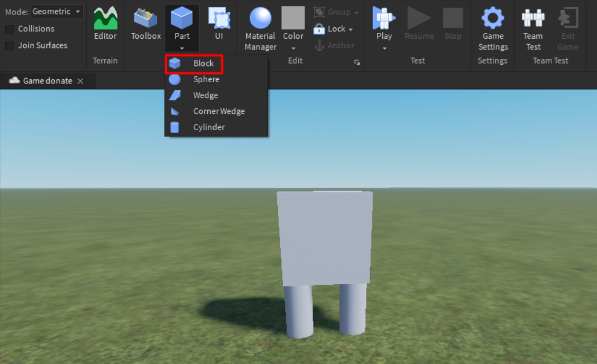Open the Group dropdown arrow
This screenshot has height=364, width=597.
(356, 13)
